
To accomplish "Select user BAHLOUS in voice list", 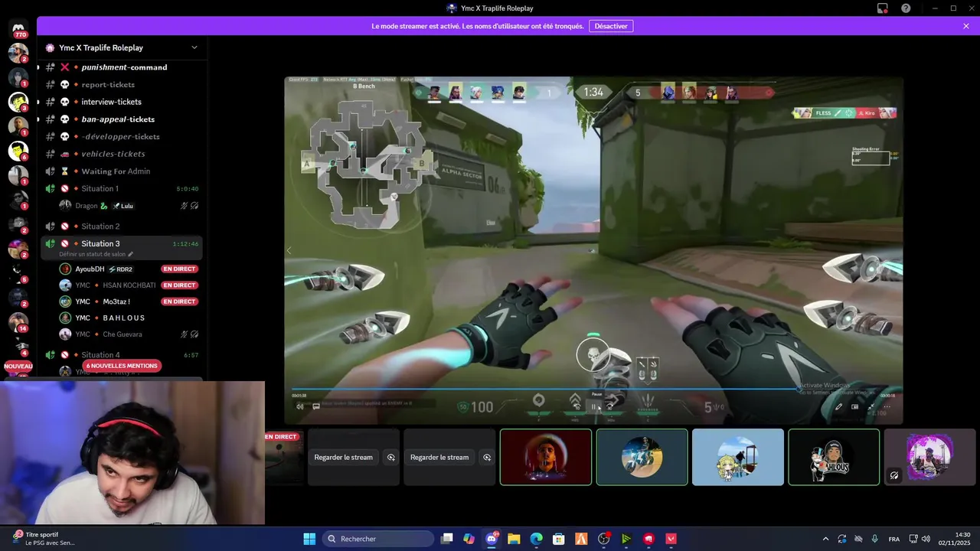I will tap(129, 318).
